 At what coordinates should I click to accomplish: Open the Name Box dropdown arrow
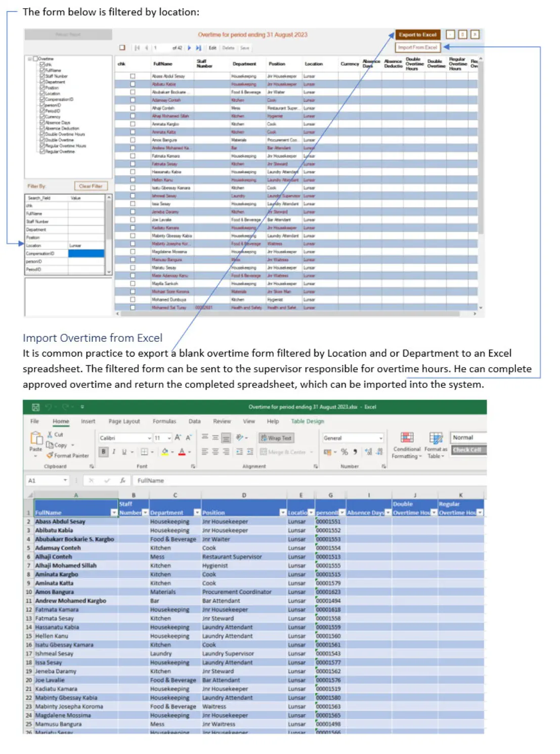pyautogui.click(x=65, y=480)
